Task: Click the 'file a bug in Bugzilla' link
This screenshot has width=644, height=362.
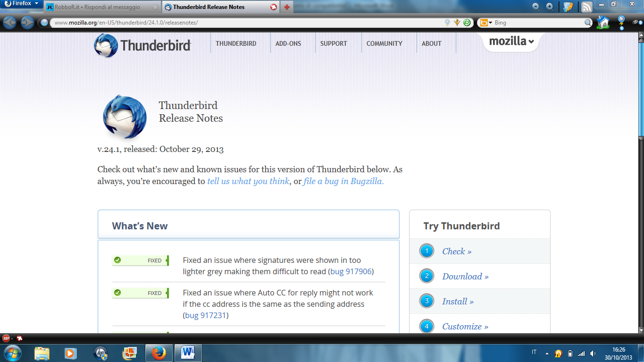Action: (x=344, y=181)
